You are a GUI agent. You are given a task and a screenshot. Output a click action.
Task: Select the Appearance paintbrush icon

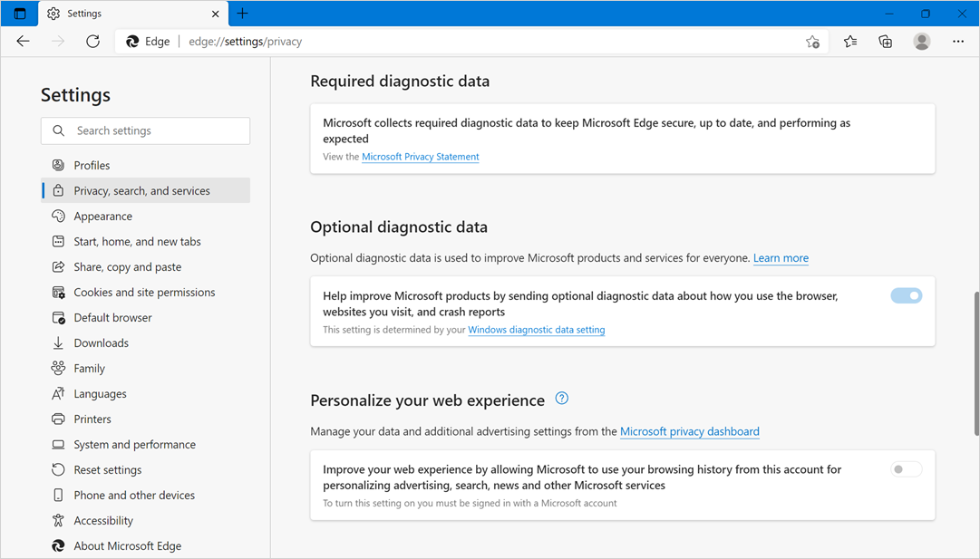click(57, 216)
